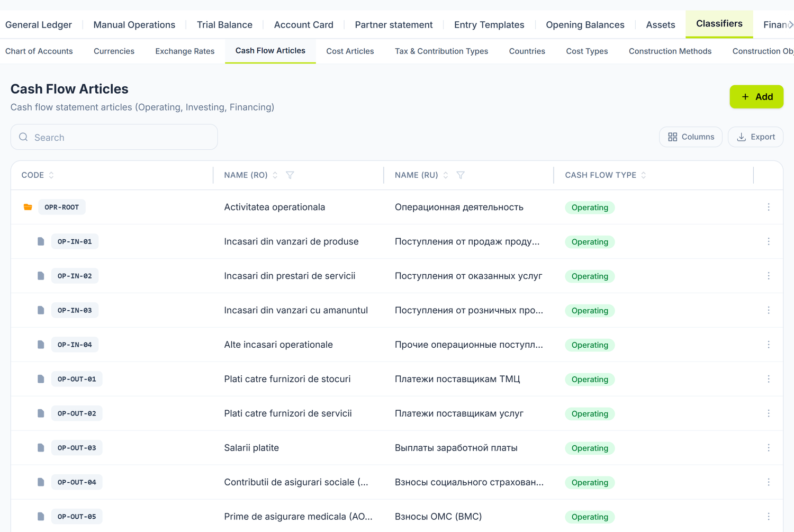Select the OP-OUT-02 code badge

click(77, 413)
